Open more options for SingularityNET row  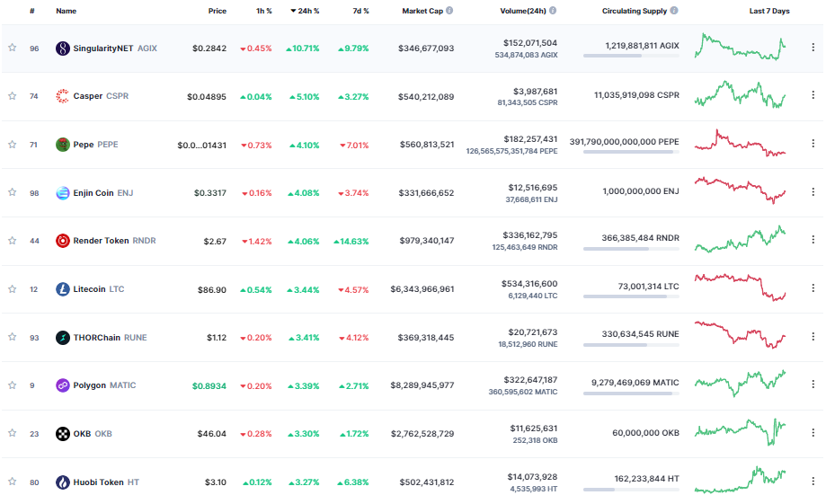coord(813,48)
